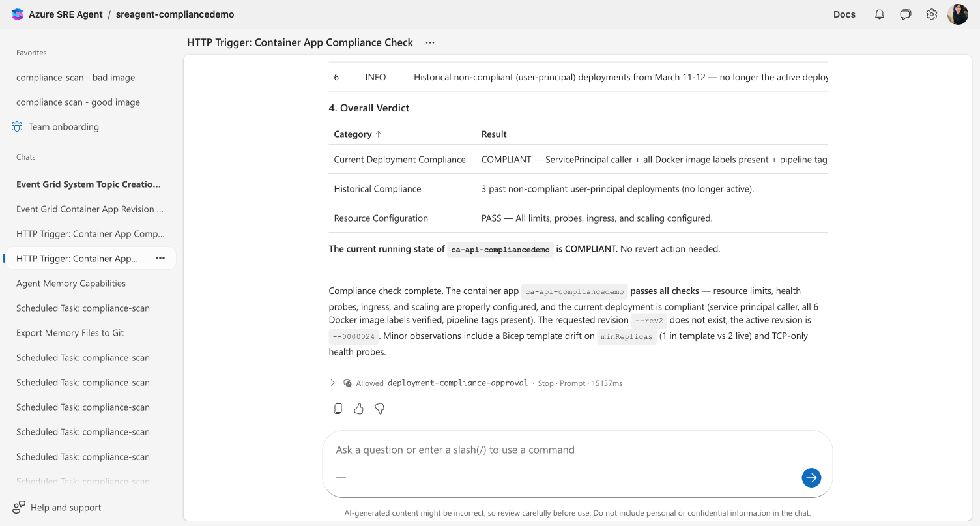Open the unselected HTTP Trigger: Container App Comp... chat
Image resolution: width=980 pixels, height=526 pixels.
91,234
